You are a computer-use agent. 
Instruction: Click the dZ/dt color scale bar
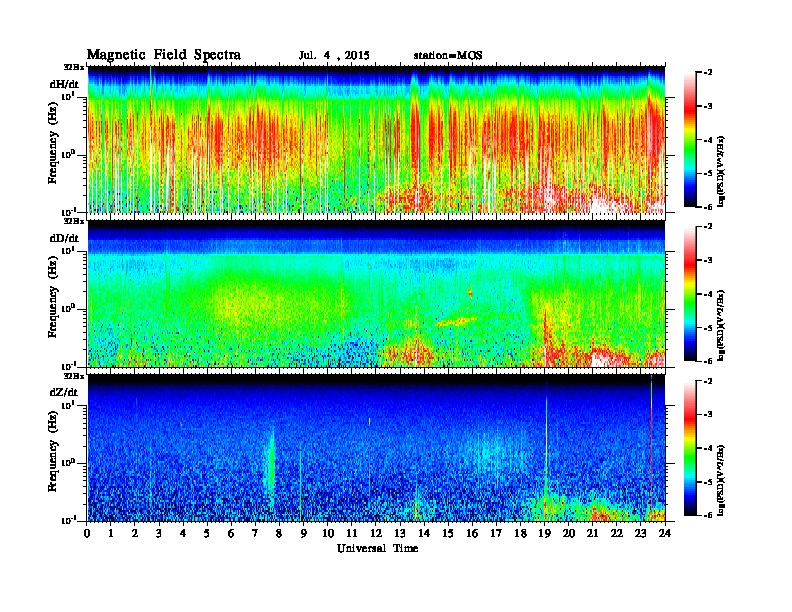point(690,448)
